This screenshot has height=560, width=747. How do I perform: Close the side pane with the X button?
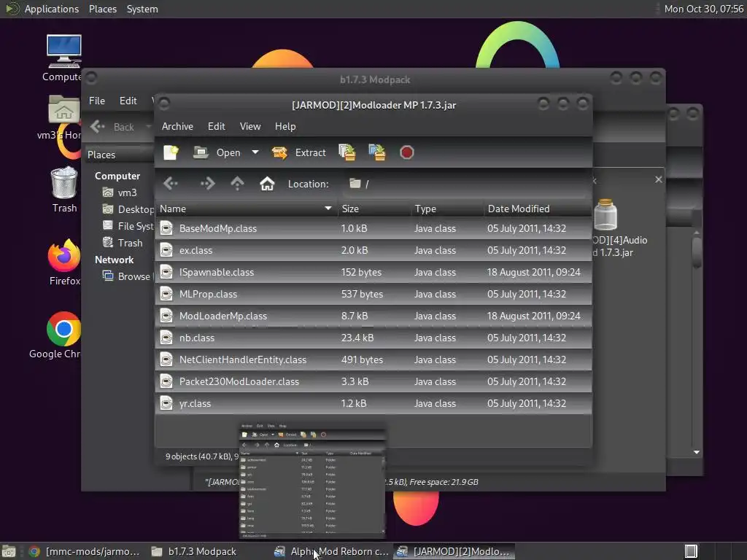659,179
